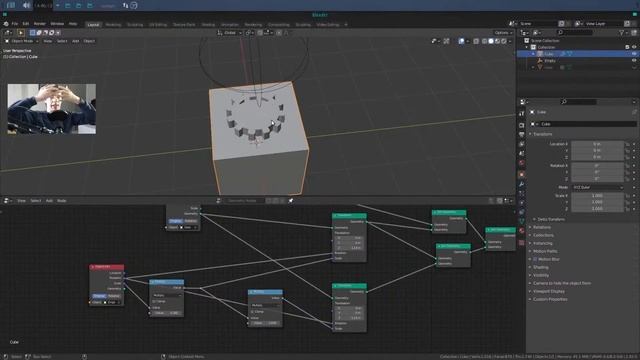Image resolution: width=640 pixels, height=360 pixels.
Task: Collapse the Collection in outliner
Action: [527, 47]
